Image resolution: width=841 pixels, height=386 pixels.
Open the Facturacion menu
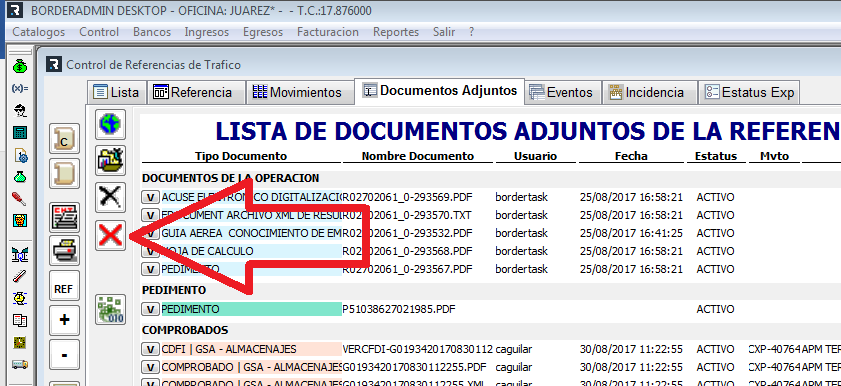click(x=328, y=32)
